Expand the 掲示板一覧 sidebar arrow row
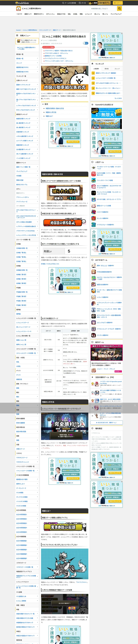 tap(27, 58)
